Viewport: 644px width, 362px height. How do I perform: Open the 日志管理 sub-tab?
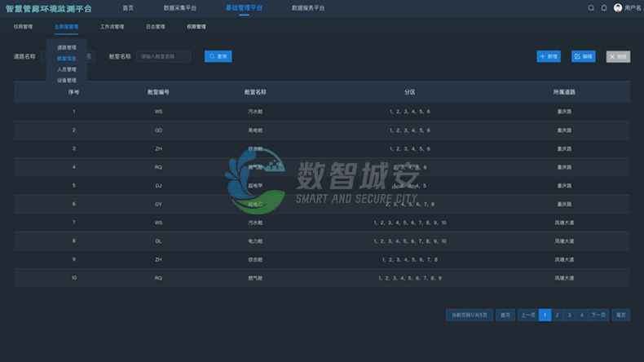[155, 27]
